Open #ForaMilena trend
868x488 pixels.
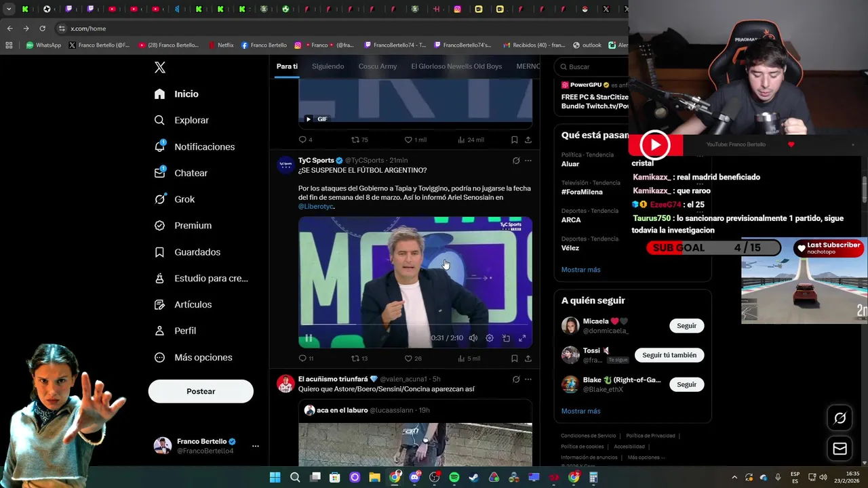[582, 192]
